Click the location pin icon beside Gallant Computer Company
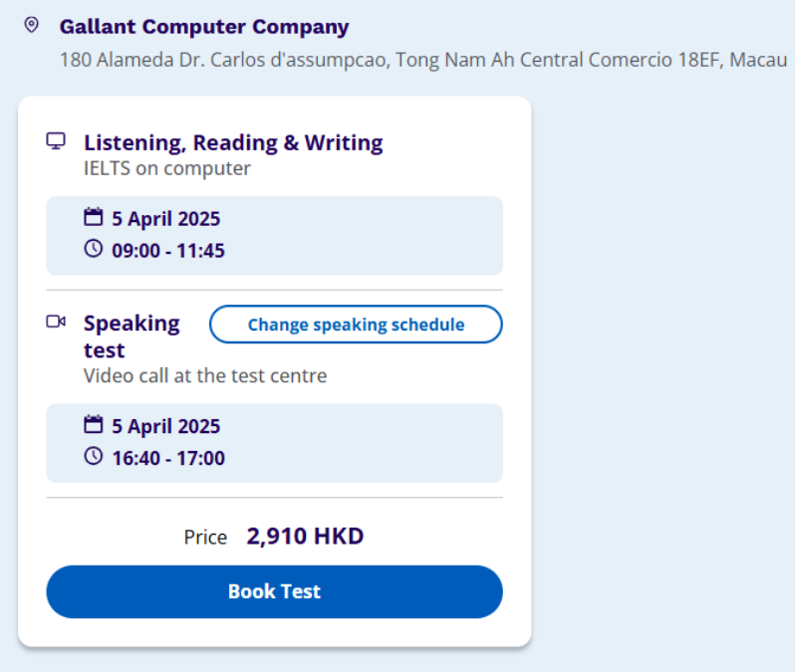The height and width of the screenshot is (672, 795). 31,25
